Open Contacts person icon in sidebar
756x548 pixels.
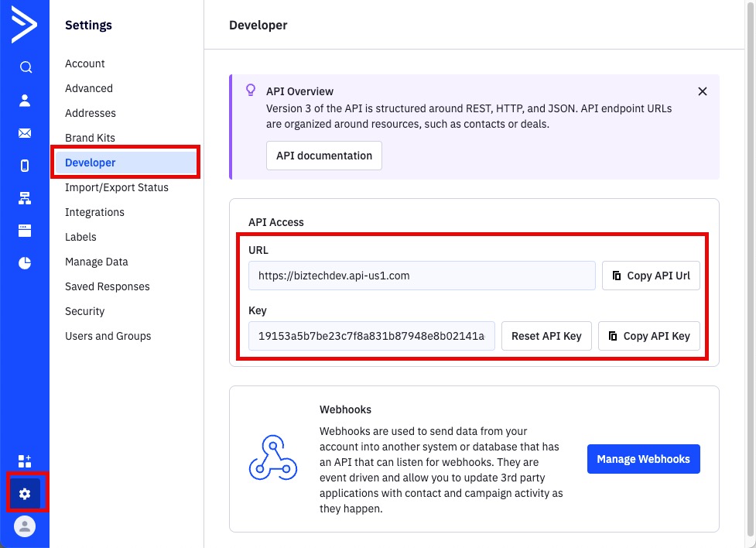click(x=25, y=100)
